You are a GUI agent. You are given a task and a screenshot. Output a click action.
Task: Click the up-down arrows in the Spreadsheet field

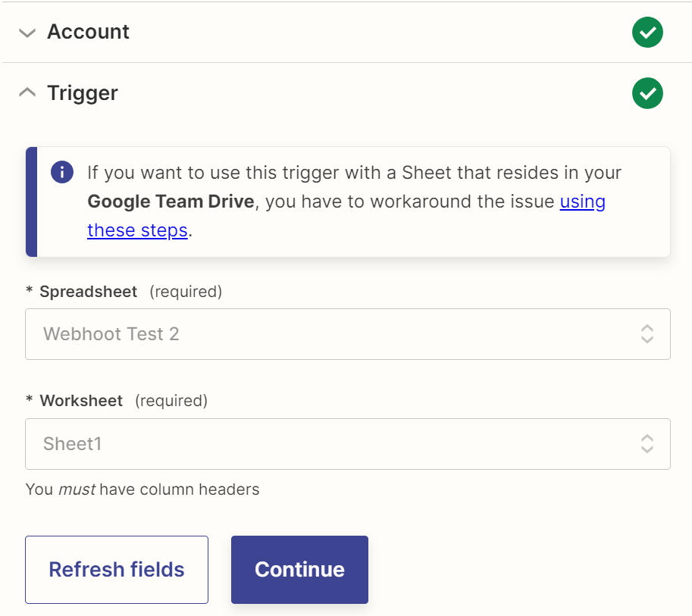coord(647,334)
